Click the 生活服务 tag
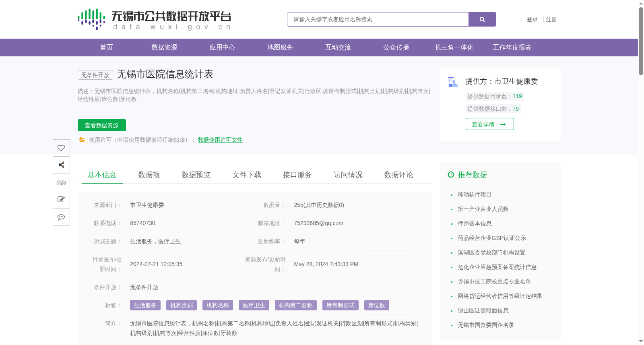 145,305
